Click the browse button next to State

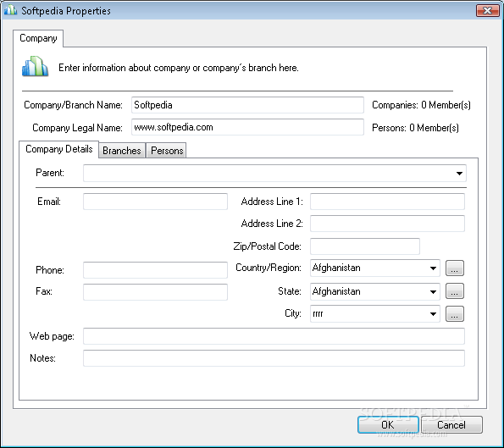point(455,291)
